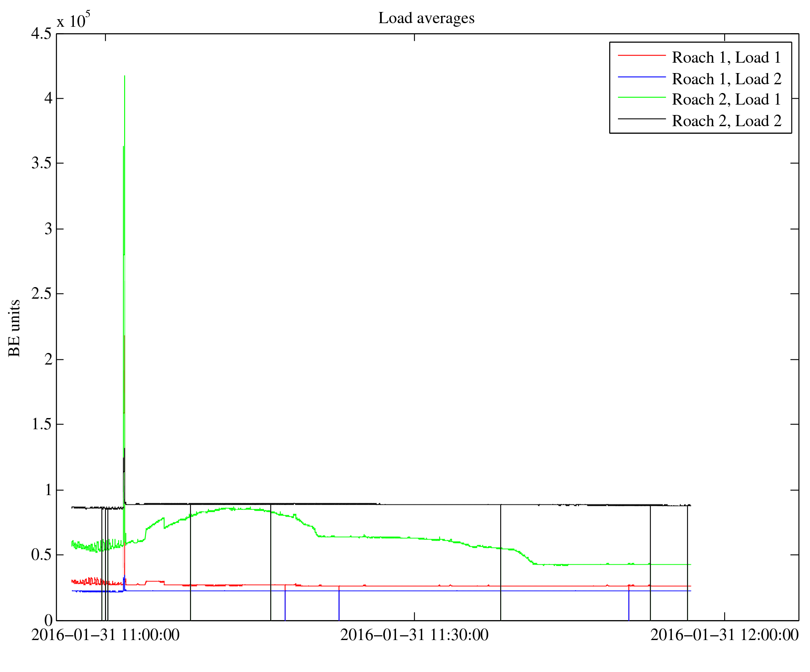810x672 pixels.
Task: Click the black line sample in legend
Action: 642,119
